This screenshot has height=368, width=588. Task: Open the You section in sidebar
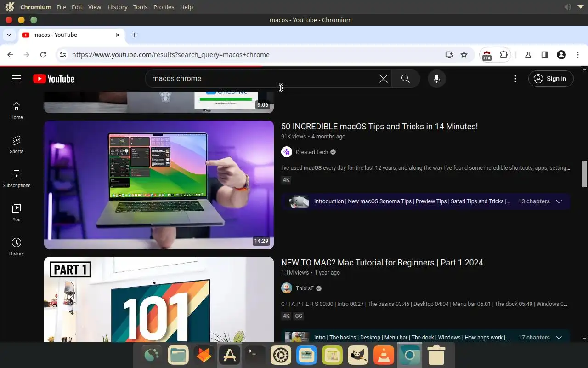click(x=17, y=213)
